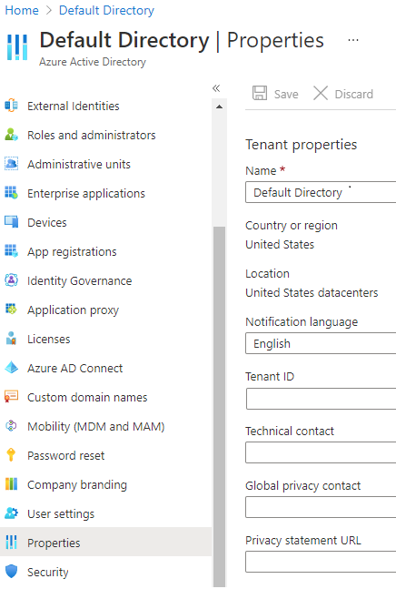The width and height of the screenshot is (396, 589).
Task: Click the Discard X icon
Action: click(x=320, y=93)
